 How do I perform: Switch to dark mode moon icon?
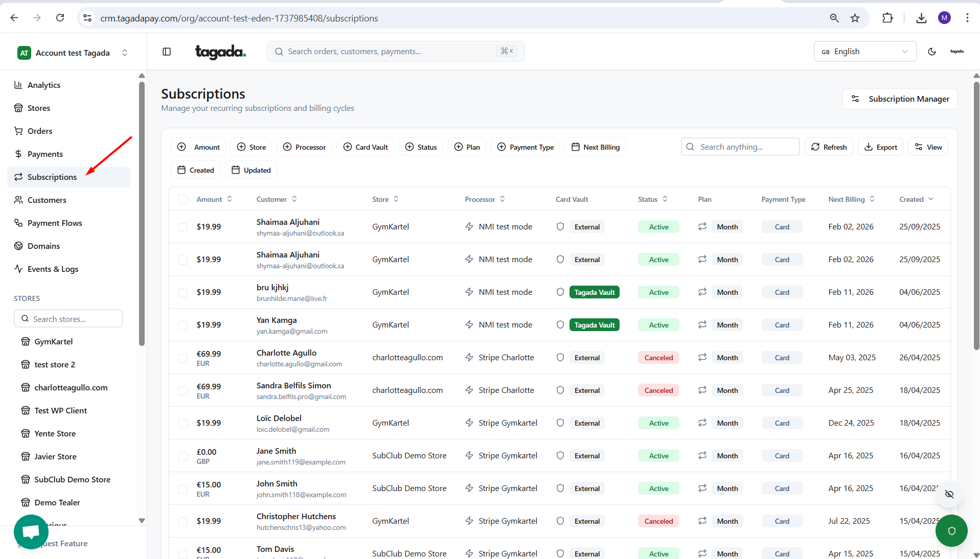(931, 52)
